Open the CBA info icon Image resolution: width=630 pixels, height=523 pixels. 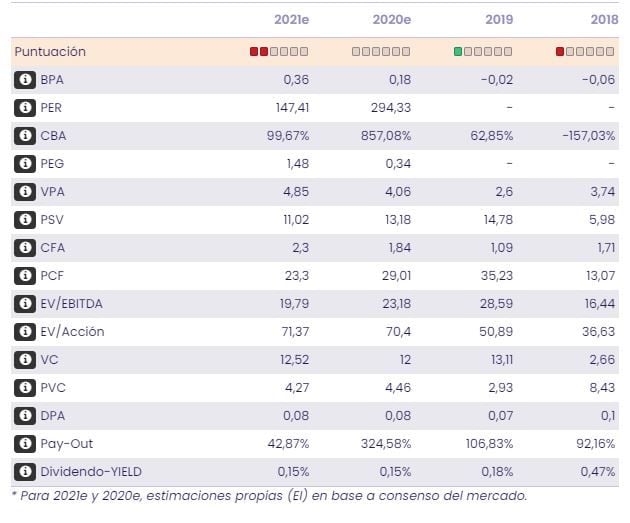pyautogui.click(x=25, y=135)
